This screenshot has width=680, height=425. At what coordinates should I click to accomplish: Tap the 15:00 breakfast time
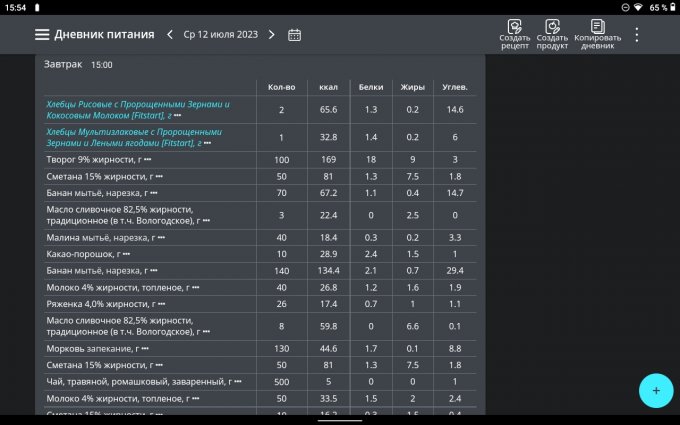(102, 65)
